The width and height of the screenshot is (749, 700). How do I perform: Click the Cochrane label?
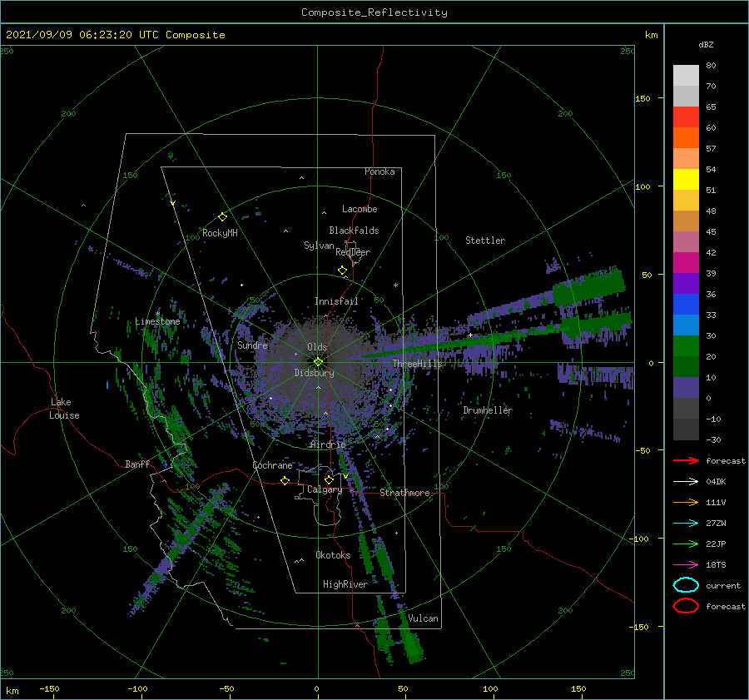[272, 465]
